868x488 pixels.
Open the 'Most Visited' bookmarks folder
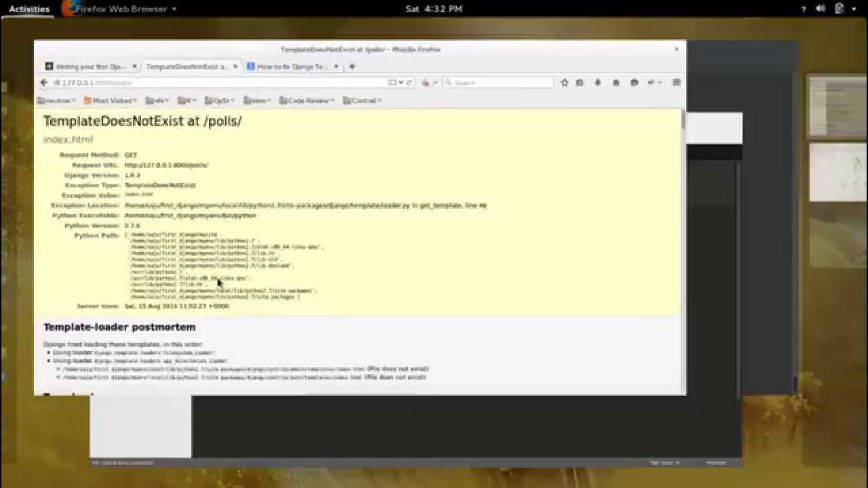pos(111,100)
